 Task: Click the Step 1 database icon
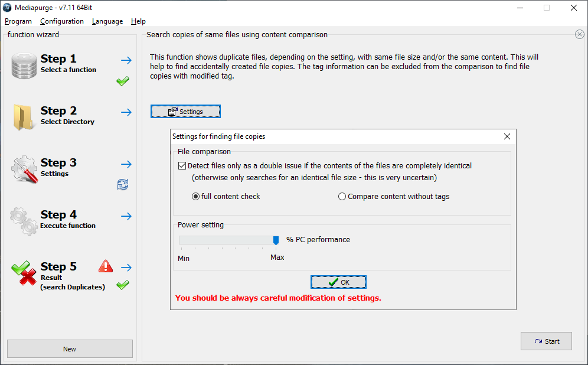tap(24, 66)
